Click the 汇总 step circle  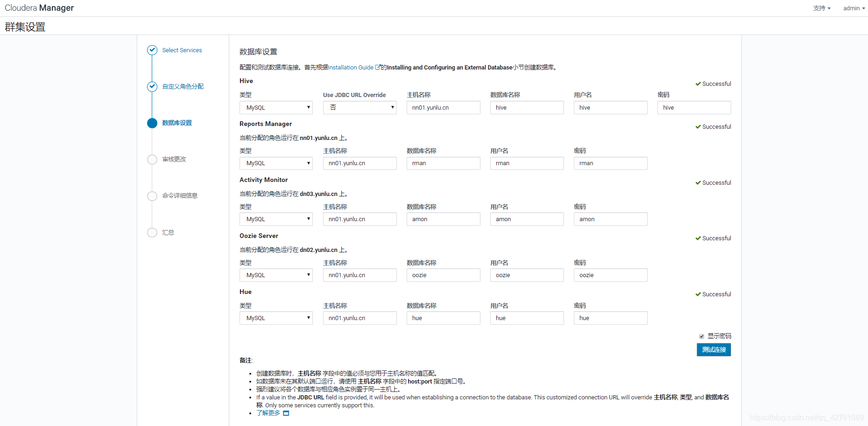[x=152, y=232]
